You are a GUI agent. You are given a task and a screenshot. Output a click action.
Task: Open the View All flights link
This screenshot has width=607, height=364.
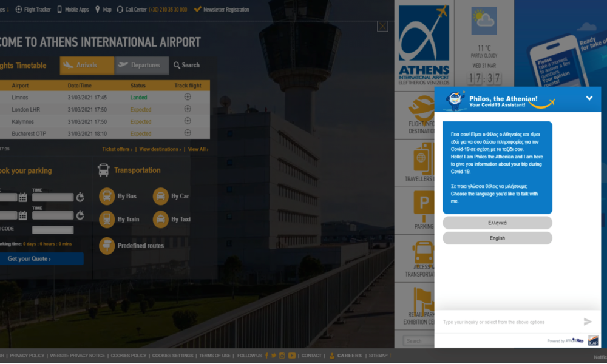coord(197,149)
